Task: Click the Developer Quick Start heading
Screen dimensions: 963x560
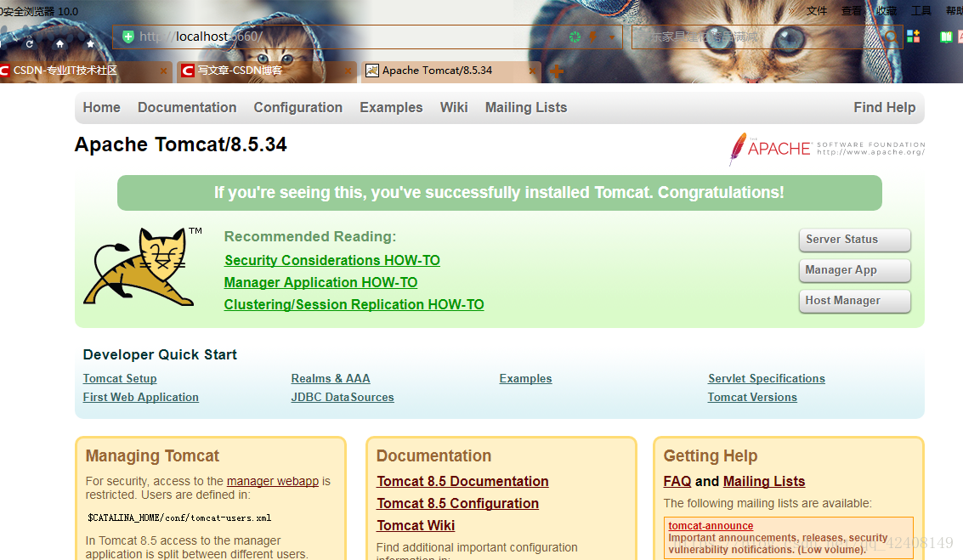Action: (160, 355)
